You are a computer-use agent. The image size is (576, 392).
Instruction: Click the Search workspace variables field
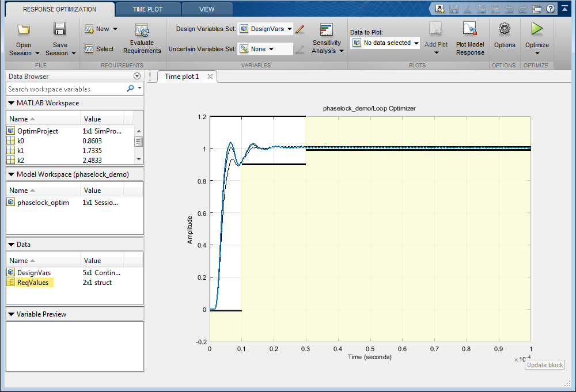[x=66, y=89]
